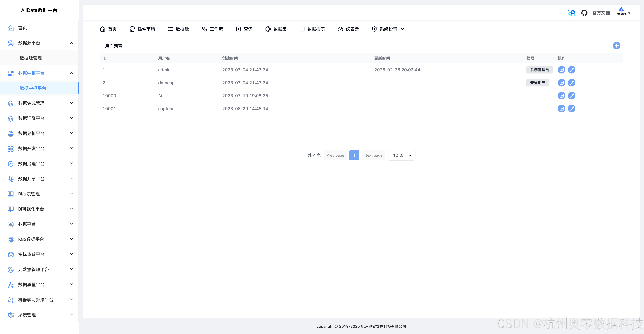The height and width of the screenshot is (334, 644).
Task: Open the 查询 top menu item
Action: point(244,29)
